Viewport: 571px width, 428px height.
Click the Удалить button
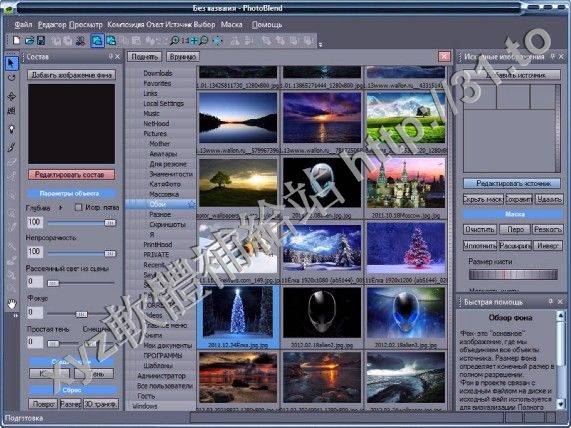[x=549, y=199]
